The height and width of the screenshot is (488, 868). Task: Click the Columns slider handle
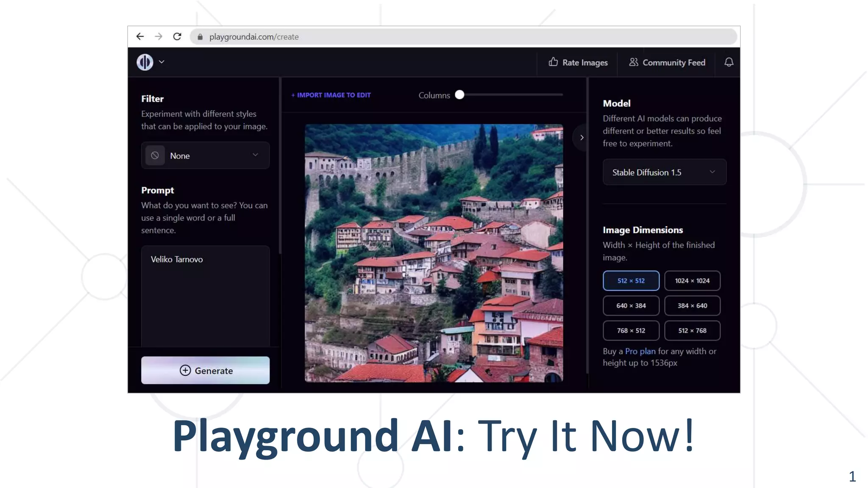click(x=459, y=94)
